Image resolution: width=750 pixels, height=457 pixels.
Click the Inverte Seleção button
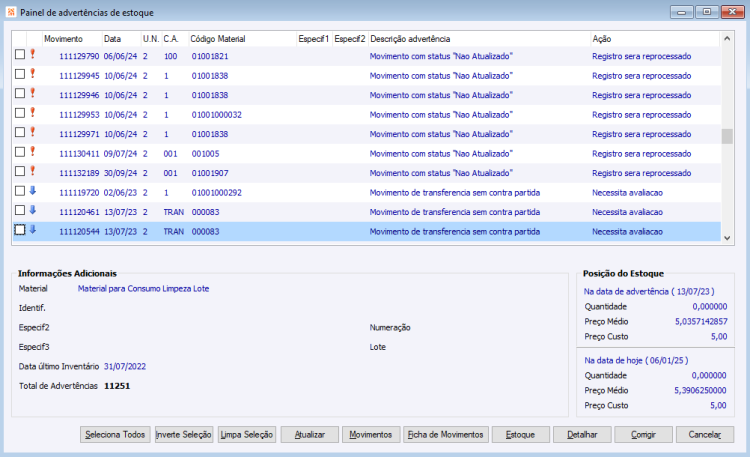pos(184,435)
